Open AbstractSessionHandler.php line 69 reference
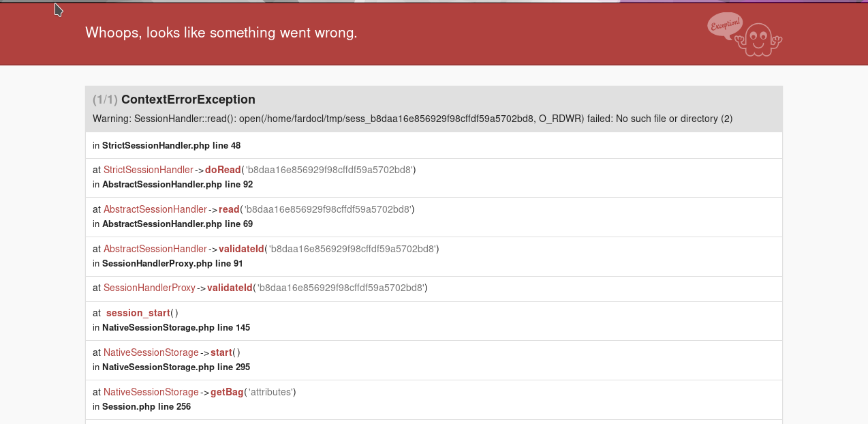The height and width of the screenshot is (424, 868). [x=177, y=224]
